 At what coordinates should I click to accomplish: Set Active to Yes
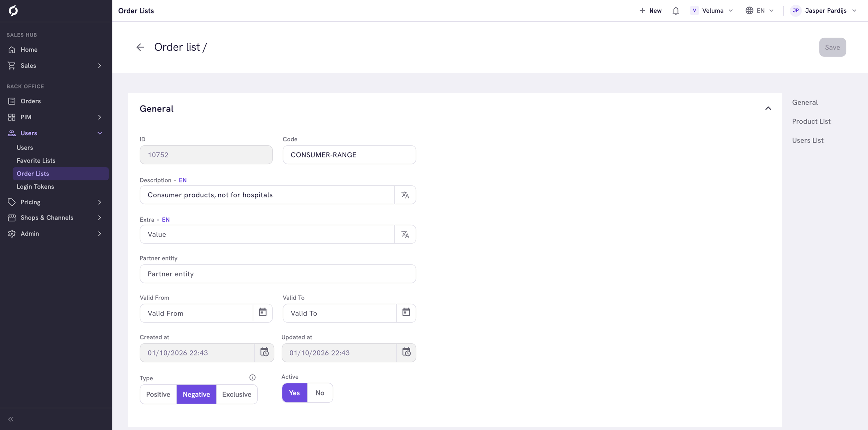tap(295, 393)
